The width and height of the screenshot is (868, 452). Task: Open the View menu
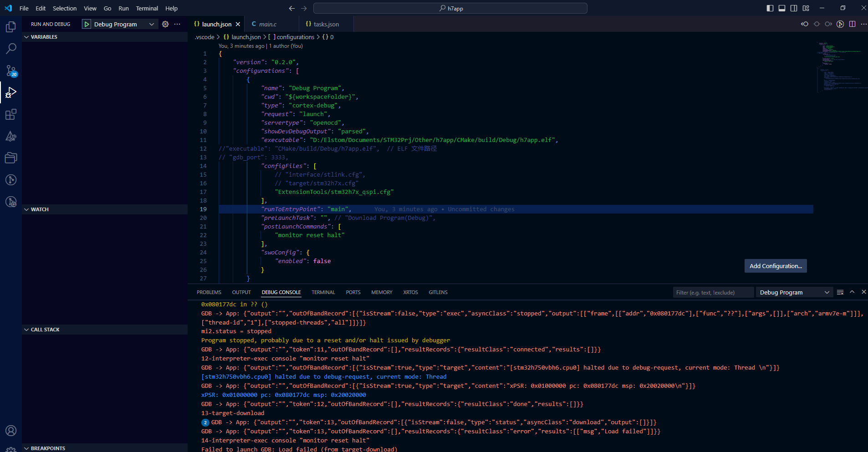pos(90,8)
